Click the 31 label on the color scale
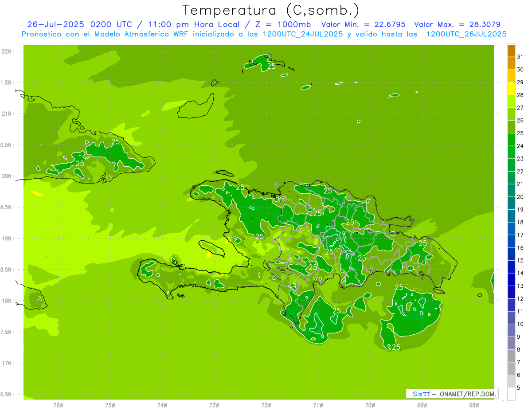Viewport: 532px width, 411px height. tap(520, 57)
